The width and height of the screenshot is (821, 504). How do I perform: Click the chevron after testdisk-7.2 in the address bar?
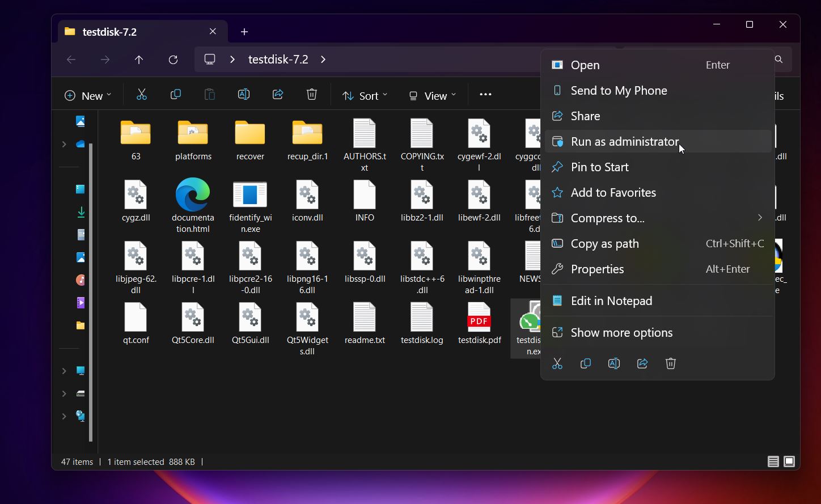(323, 60)
